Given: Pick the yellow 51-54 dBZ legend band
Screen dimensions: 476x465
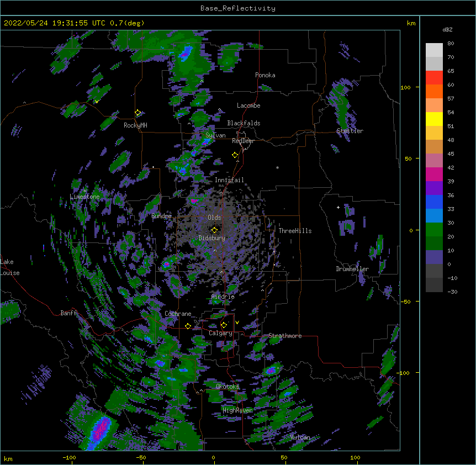Looking at the screenshot, I should [434, 119].
